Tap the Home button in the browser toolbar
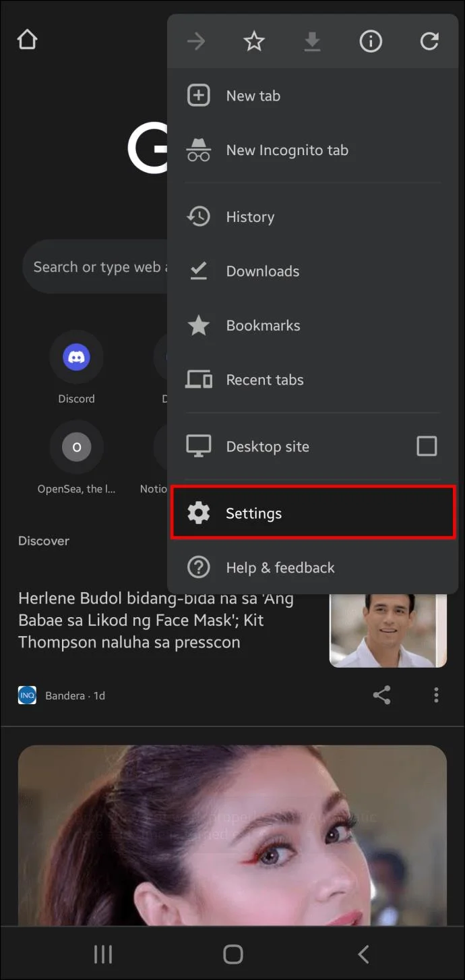The image size is (465, 980). point(27,39)
